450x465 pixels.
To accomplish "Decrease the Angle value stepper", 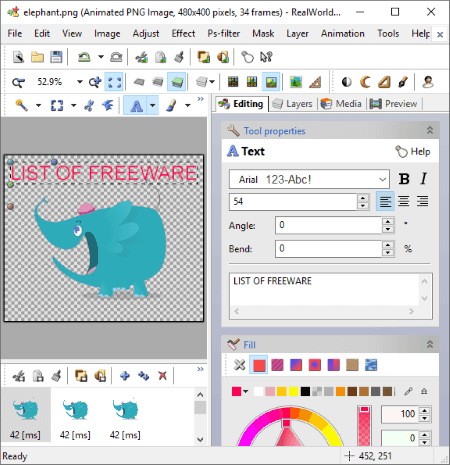I will (x=388, y=229).
